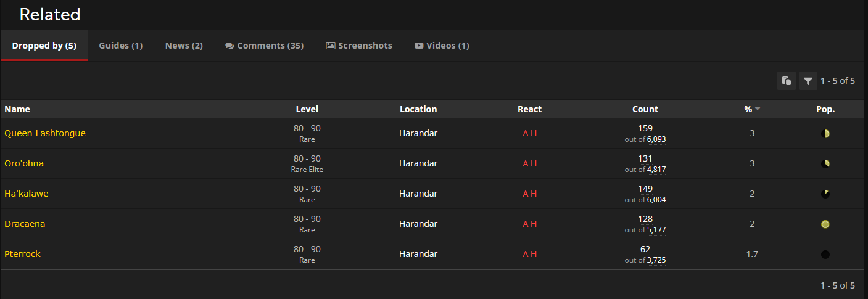The image size is (868, 299).
Task: Open the Screenshots tab
Action: click(359, 46)
